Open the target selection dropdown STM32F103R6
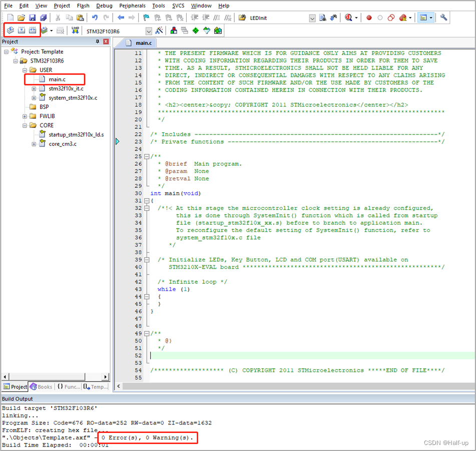 pyautogui.click(x=149, y=31)
